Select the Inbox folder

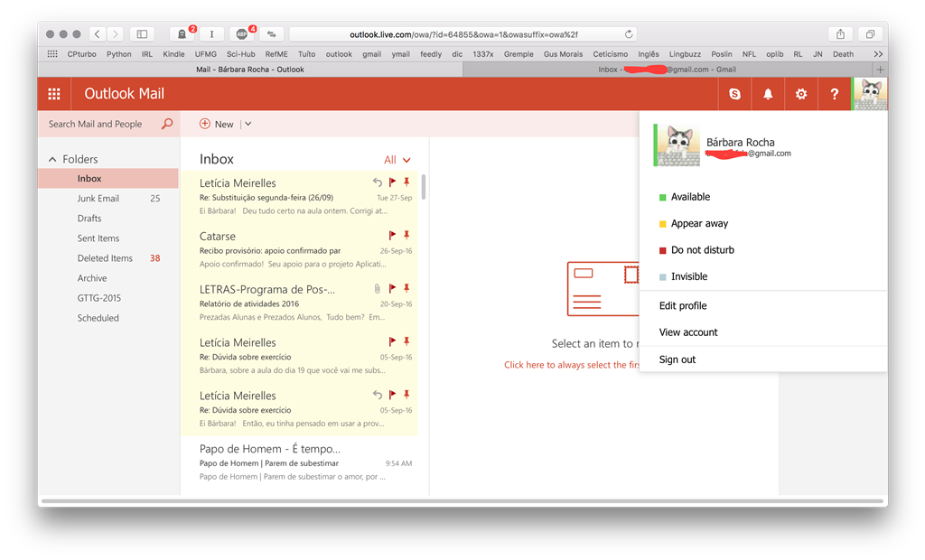click(x=108, y=178)
